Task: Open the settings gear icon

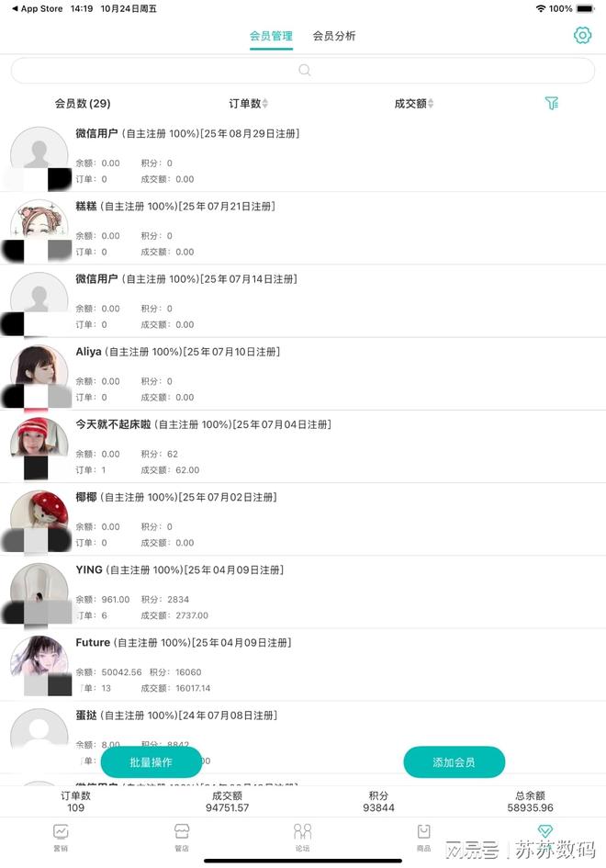Action: click(x=582, y=36)
